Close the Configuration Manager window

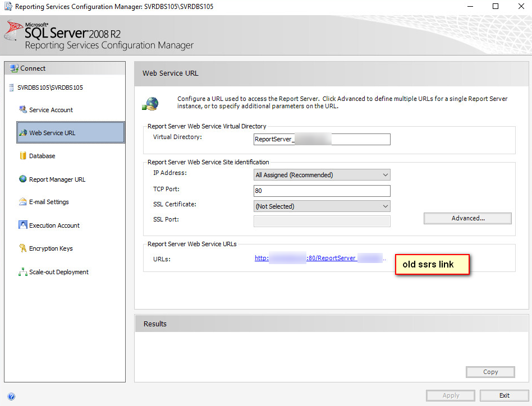point(521,6)
